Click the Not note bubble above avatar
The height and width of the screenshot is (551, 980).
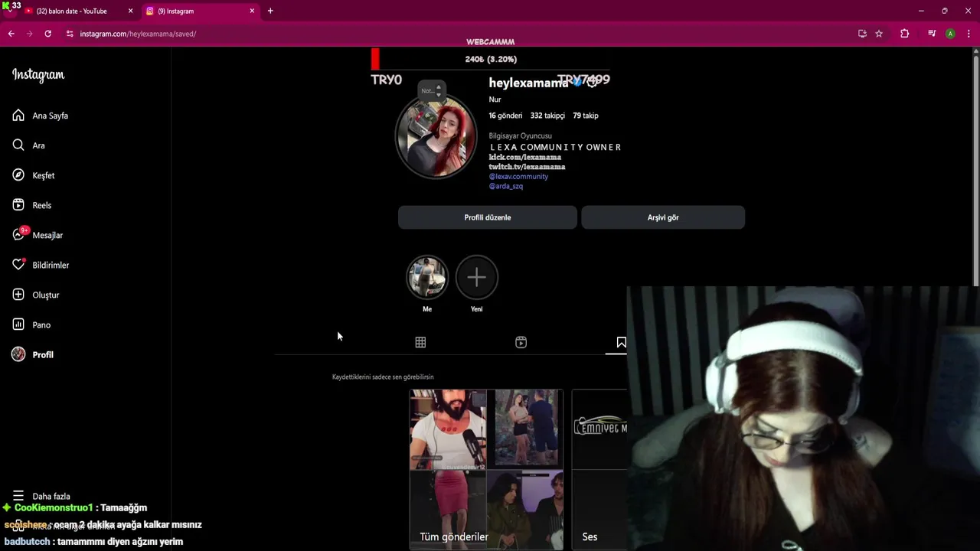coord(432,90)
